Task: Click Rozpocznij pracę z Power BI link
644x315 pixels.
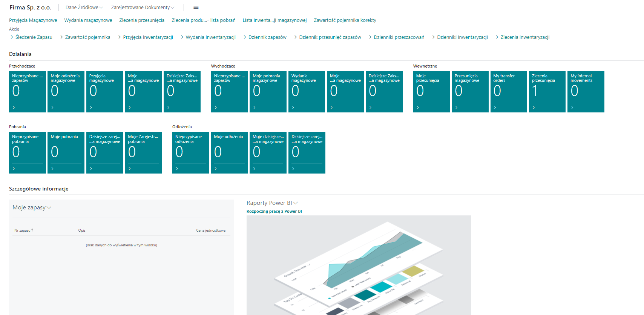Action: 274,211
